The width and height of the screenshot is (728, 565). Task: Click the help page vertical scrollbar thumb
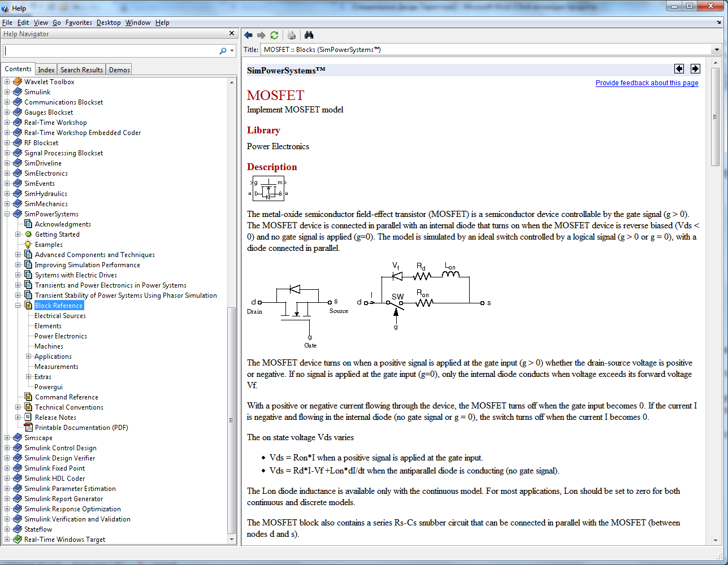(716, 116)
